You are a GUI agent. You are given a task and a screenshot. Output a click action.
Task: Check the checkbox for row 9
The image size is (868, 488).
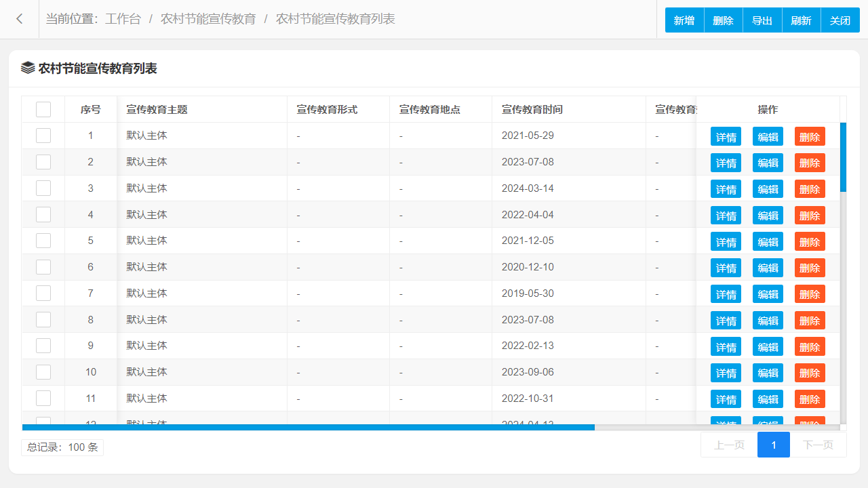click(43, 346)
